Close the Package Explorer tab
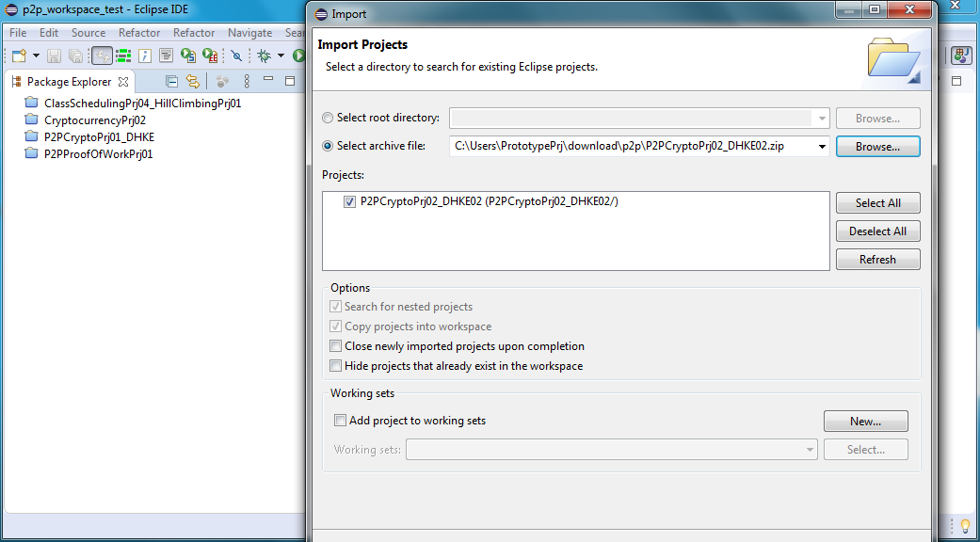Viewport: 980px width, 542px height. (123, 82)
